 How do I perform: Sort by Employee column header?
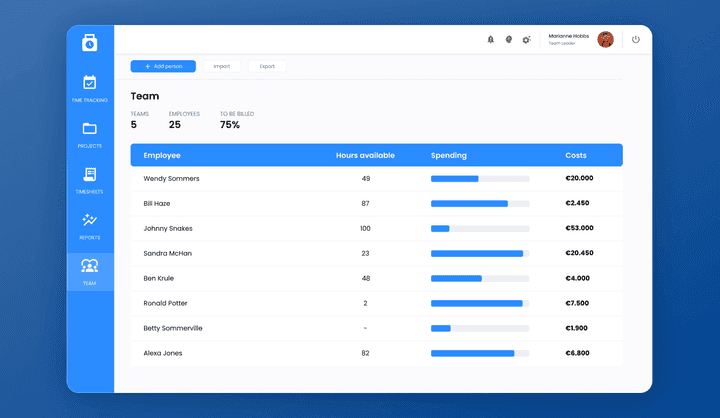(162, 155)
